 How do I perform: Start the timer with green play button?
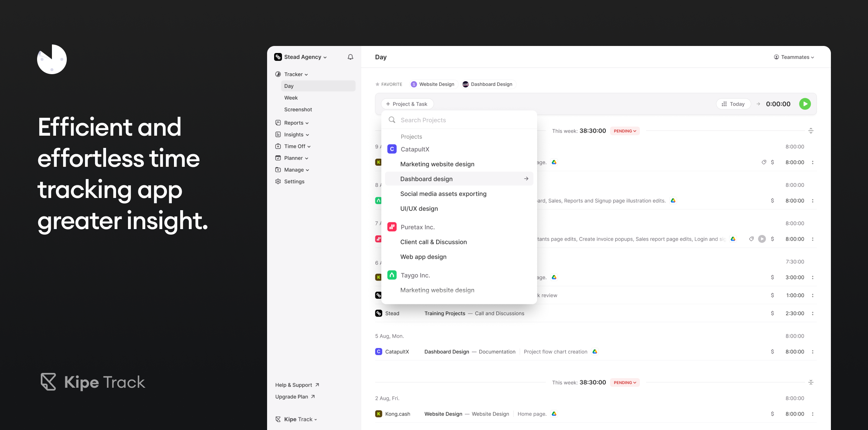(805, 104)
